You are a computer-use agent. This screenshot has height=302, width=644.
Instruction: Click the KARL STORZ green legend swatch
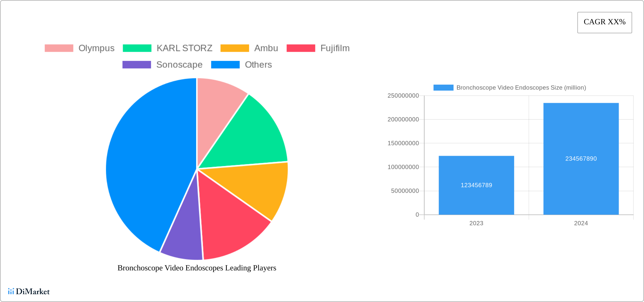(137, 48)
